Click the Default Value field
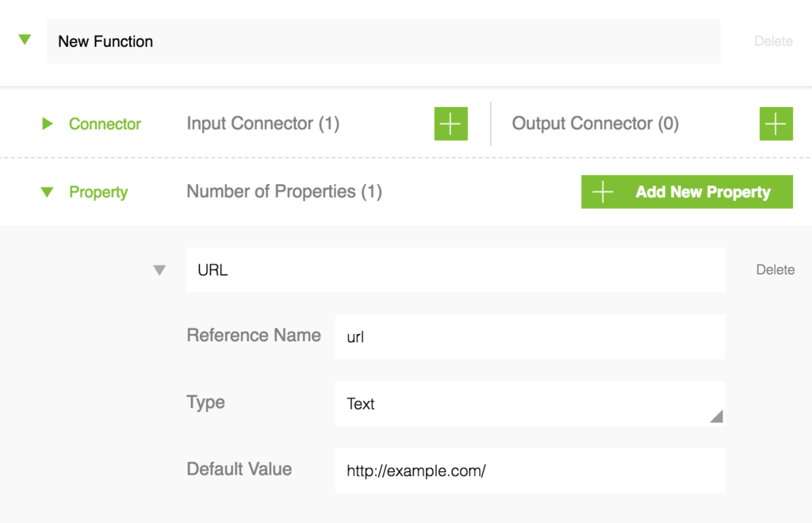 tap(529, 471)
